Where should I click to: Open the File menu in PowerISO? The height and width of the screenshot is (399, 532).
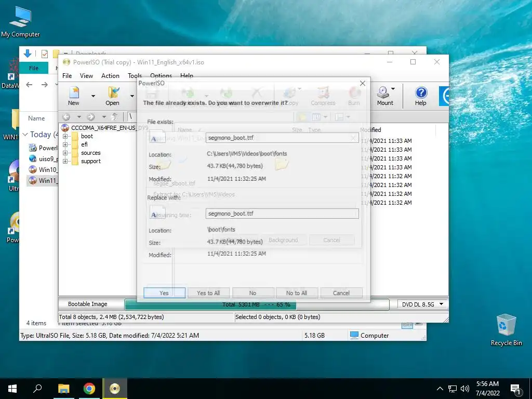pyautogui.click(x=67, y=76)
